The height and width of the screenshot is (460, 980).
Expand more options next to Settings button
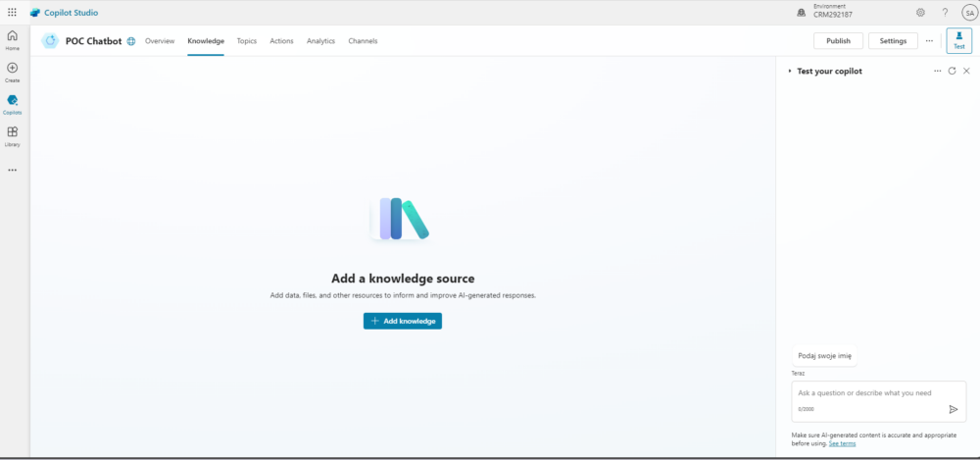pos(929,41)
